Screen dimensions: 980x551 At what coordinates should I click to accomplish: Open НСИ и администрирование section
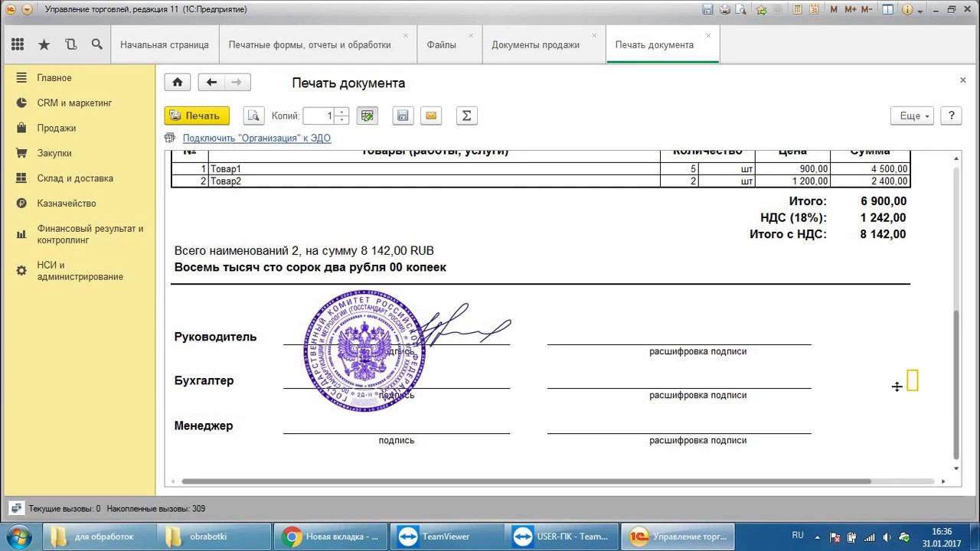click(x=80, y=271)
